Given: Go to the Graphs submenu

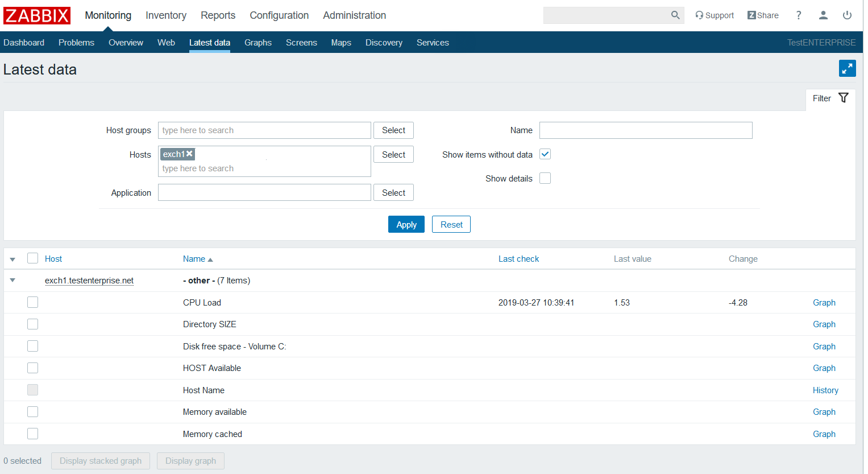Looking at the screenshot, I should (x=258, y=43).
